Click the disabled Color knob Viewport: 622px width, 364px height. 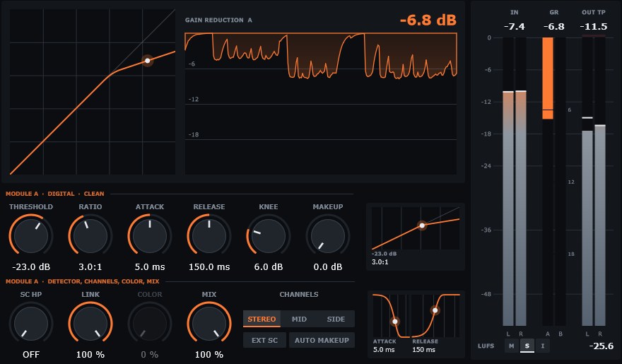[150, 323]
